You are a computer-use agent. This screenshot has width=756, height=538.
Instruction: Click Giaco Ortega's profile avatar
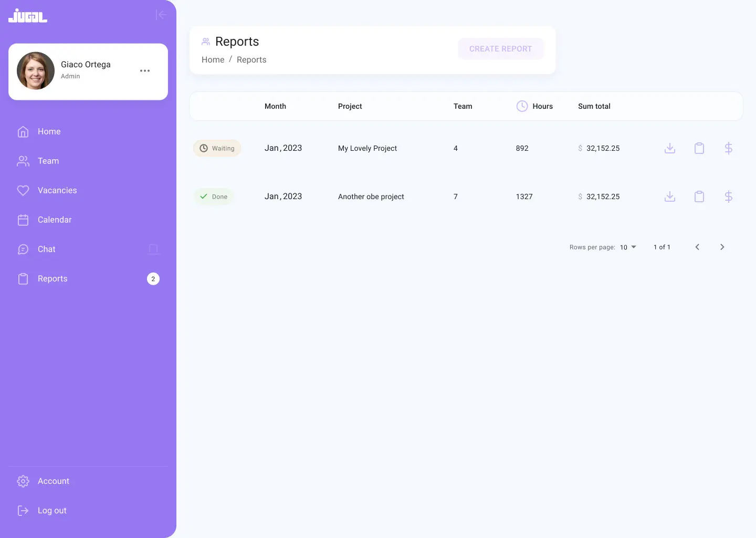coord(36,71)
